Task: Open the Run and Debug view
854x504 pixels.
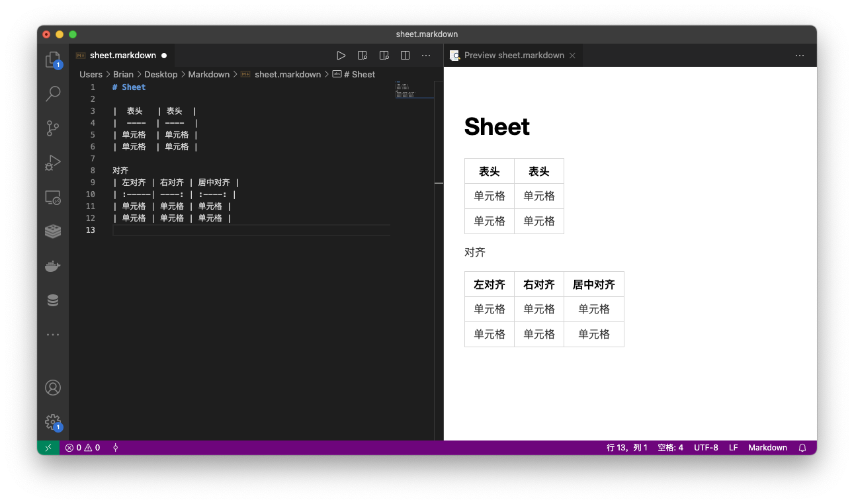Action: click(53, 163)
